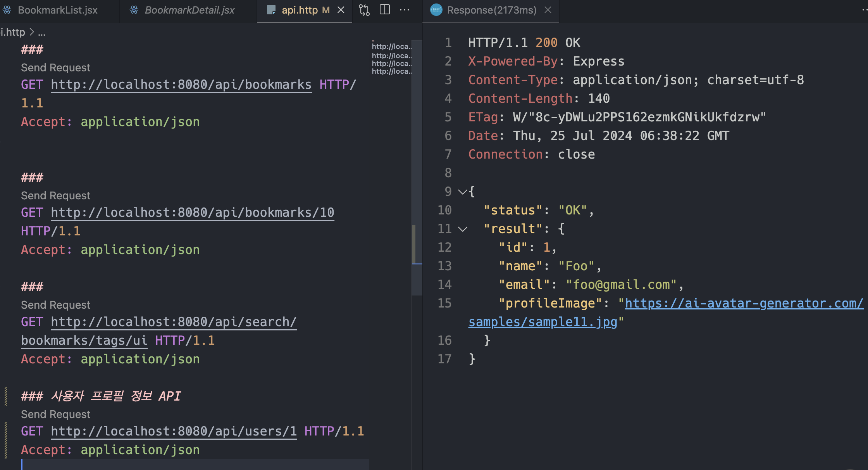868x470 pixels.
Task: Click the breadcrumb ellipsis after api.http
Action: click(x=42, y=33)
